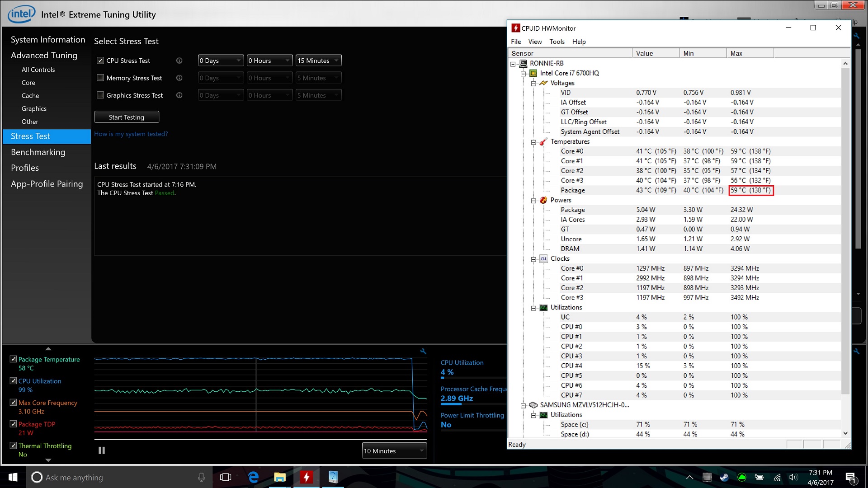Click the CPUID HWMonitor title icon
868x488 pixels.
[x=515, y=28]
